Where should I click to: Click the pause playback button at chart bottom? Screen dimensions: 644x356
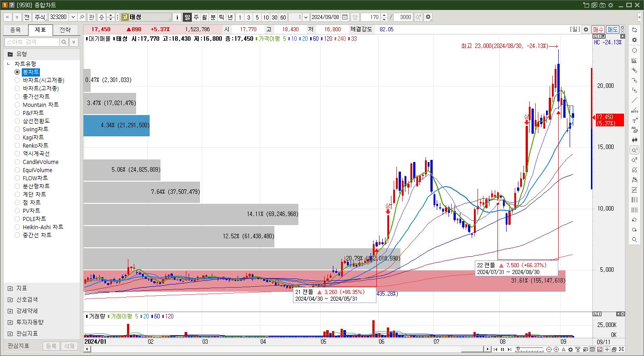[502, 350]
